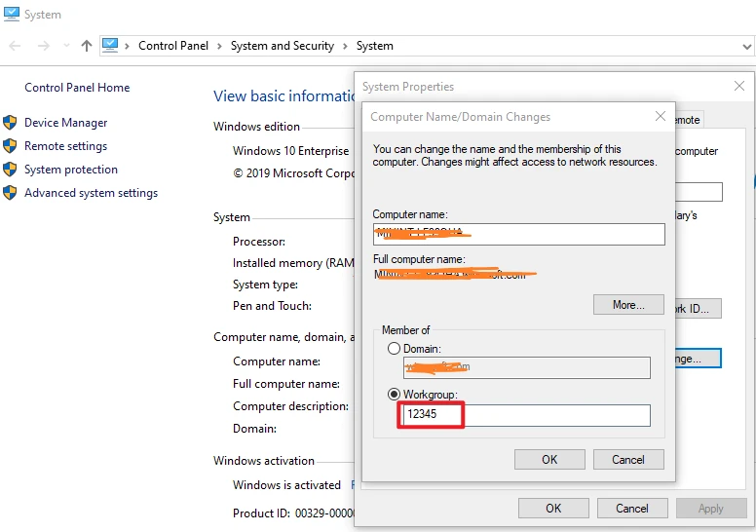The height and width of the screenshot is (532, 756).
Task: Click the computer icon in address bar
Action: [110, 46]
